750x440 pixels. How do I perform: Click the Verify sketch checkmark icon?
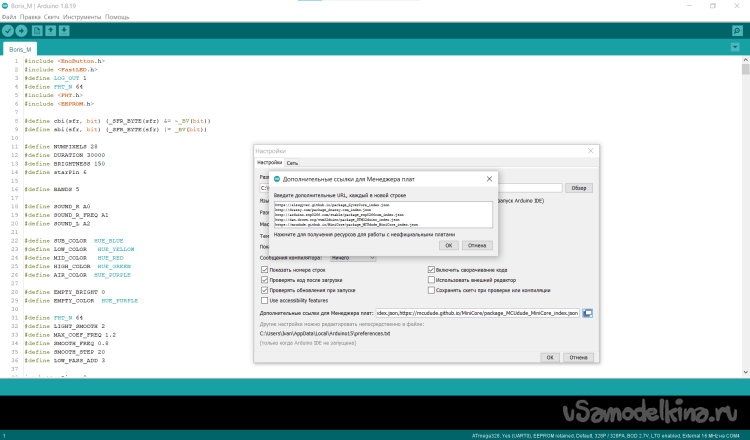(8, 30)
